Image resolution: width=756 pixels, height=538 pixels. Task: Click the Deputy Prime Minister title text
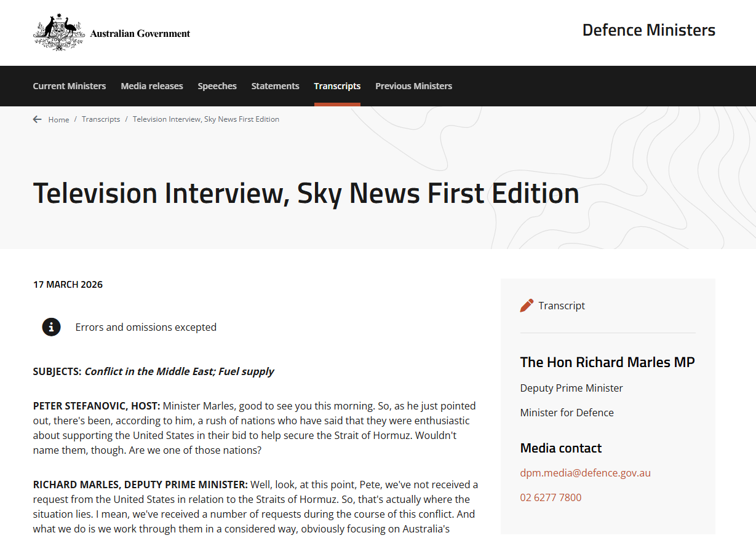[x=571, y=388]
